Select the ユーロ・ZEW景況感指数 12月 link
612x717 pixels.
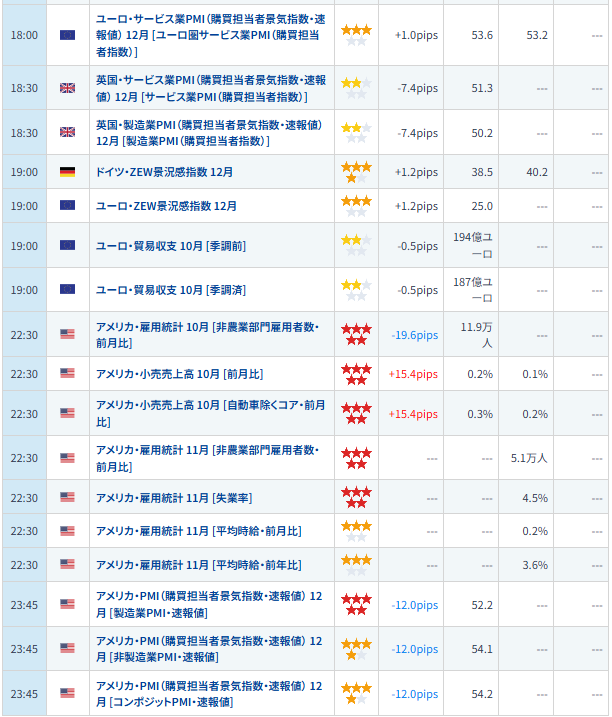coord(166,206)
